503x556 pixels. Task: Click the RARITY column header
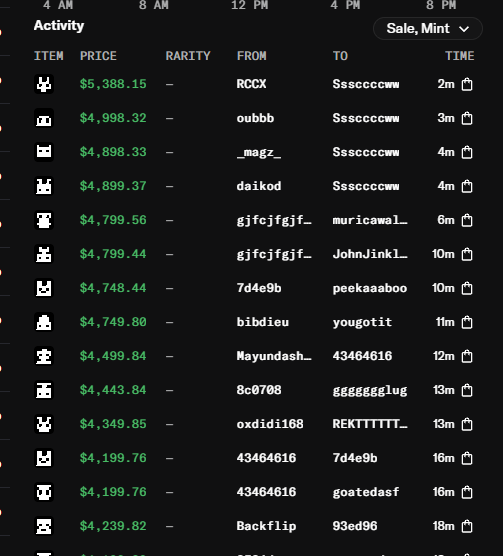(188, 56)
